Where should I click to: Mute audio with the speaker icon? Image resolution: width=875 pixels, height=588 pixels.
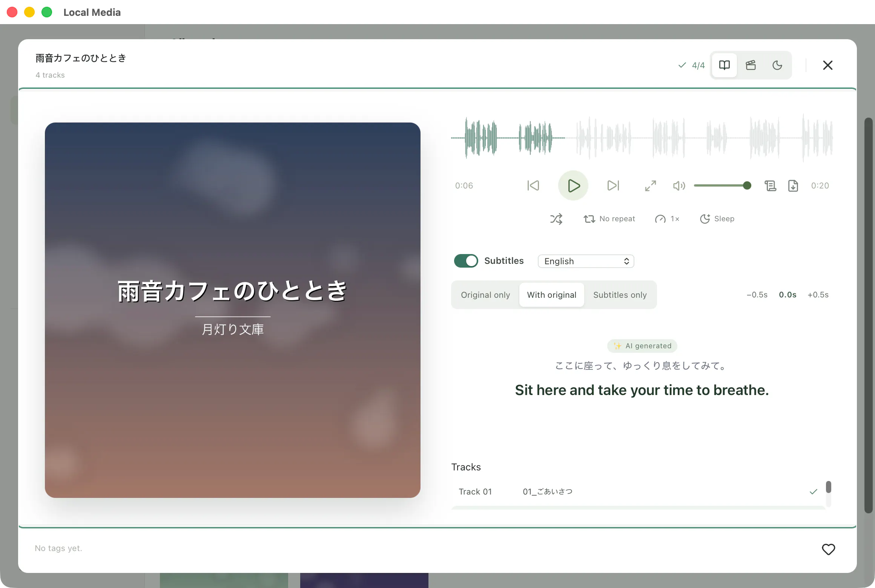[x=679, y=185]
